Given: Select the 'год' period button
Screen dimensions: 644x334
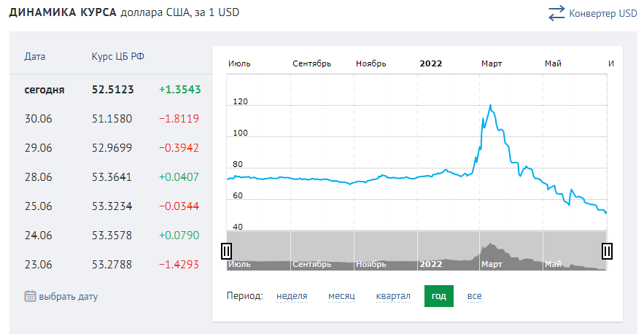Looking at the screenshot, I should click(x=438, y=296).
